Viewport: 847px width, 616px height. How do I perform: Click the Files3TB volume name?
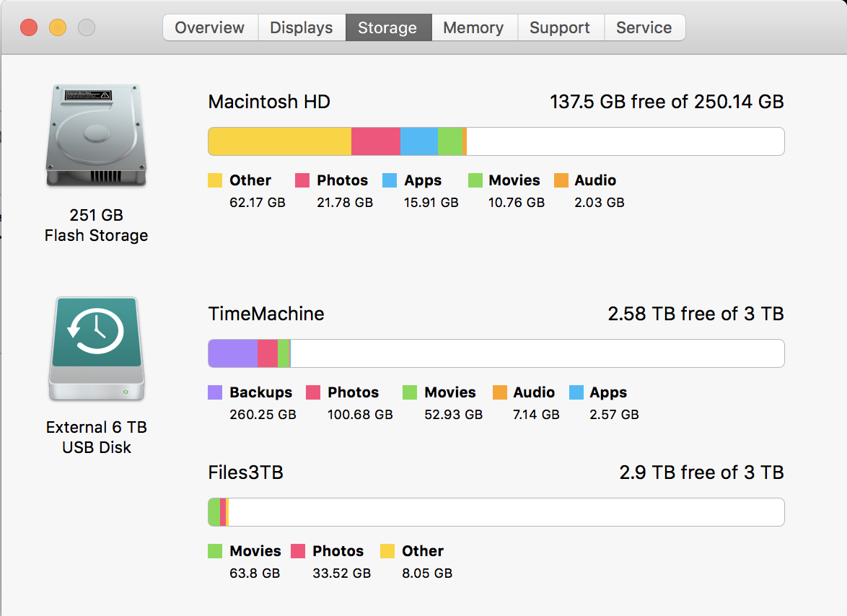(x=246, y=472)
